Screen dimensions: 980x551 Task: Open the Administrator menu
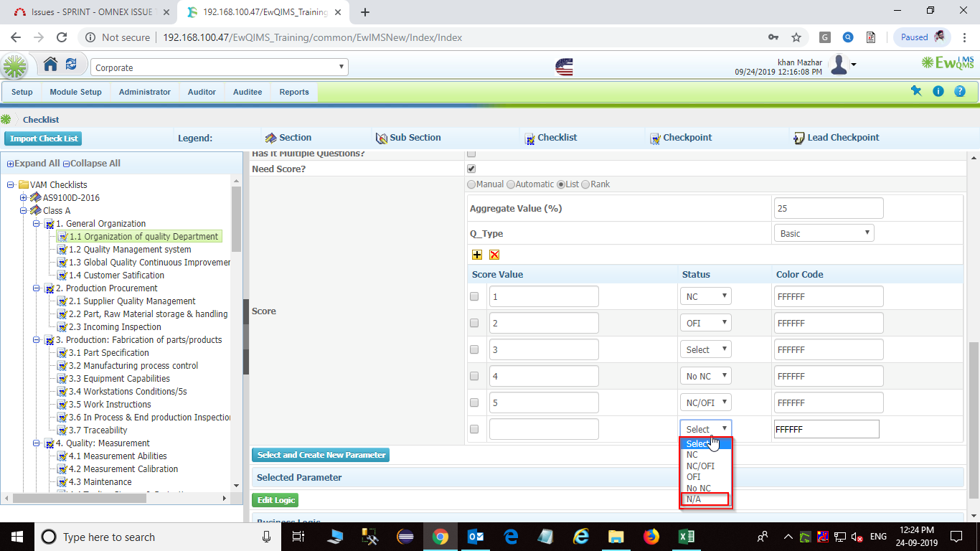pyautogui.click(x=145, y=92)
